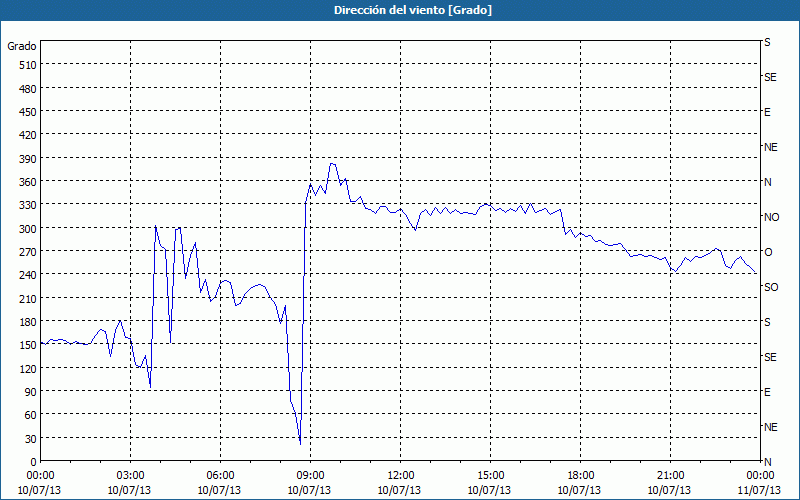Select the SE compass label at 480 degrees
800x500 pixels.
pos(770,78)
